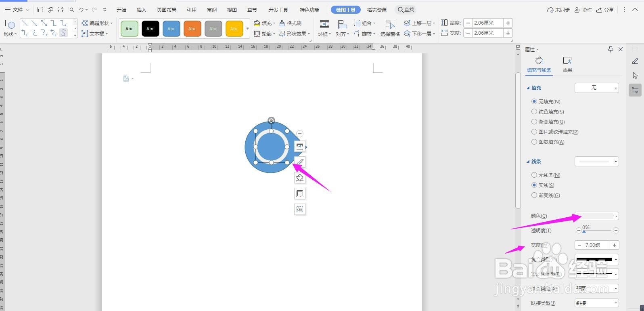Click the Print icon in the quick toolbar
Image resolution: width=644 pixels, height=311 pixels.
[x=61, y=10]
